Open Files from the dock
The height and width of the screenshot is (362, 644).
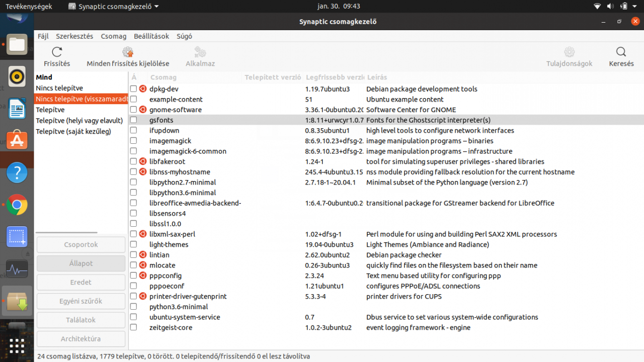(x=17, y=44)
